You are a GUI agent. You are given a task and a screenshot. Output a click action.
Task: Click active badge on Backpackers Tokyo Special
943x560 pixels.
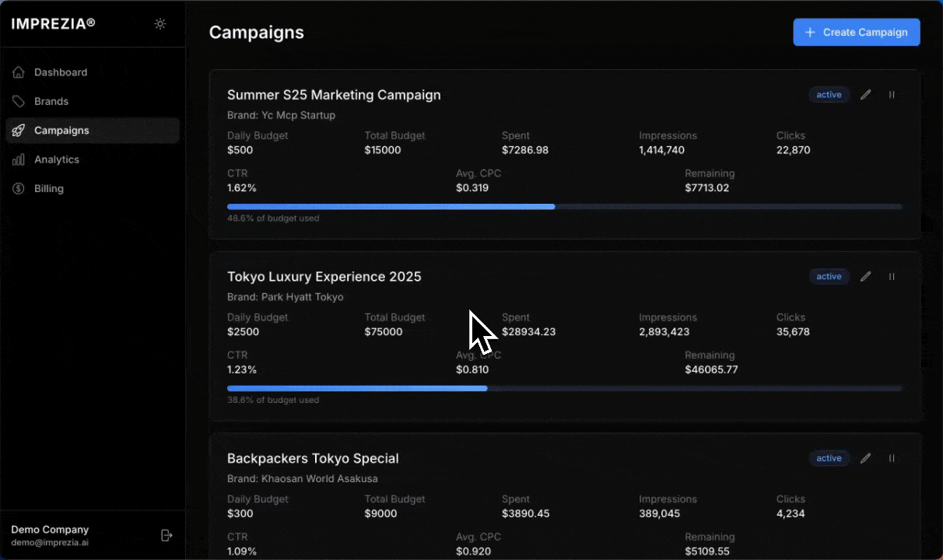(829, 459)
